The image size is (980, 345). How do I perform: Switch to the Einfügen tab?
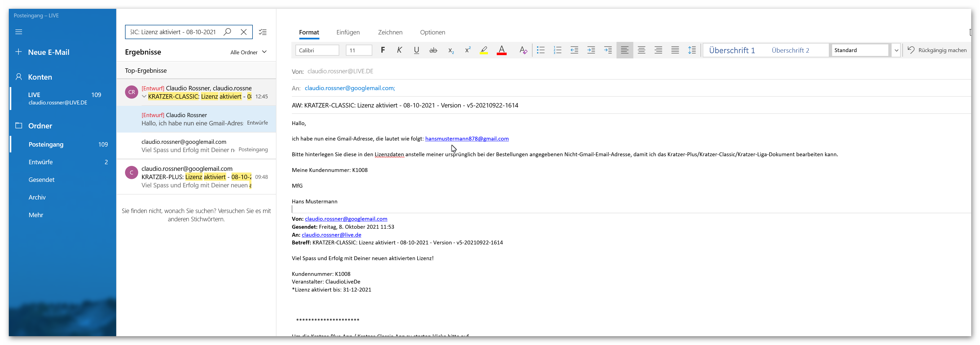point(348,32)
